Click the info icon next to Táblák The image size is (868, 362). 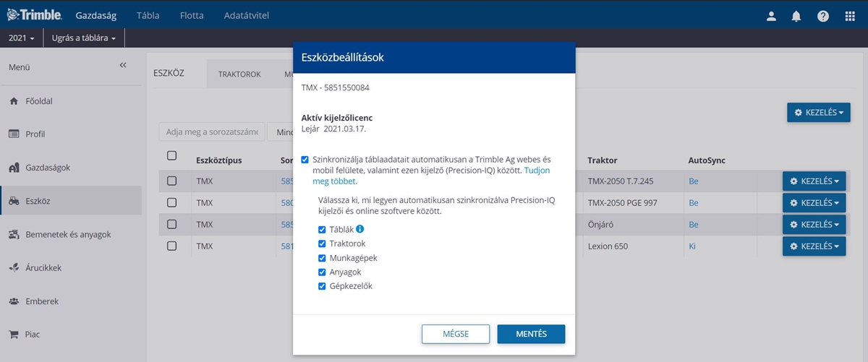tap(359, 229)
